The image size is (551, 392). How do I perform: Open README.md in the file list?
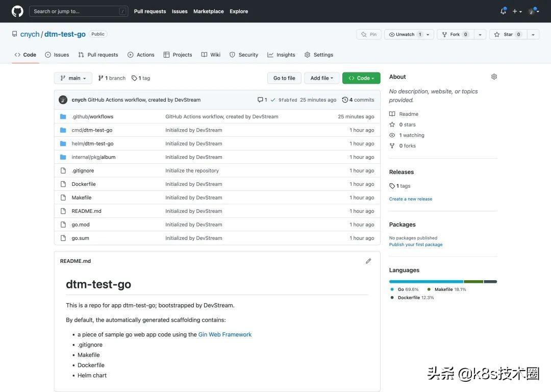(86, 211)
